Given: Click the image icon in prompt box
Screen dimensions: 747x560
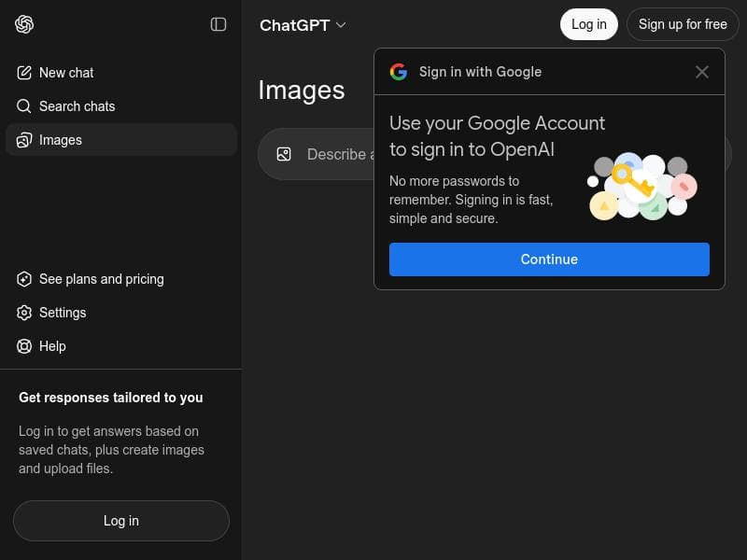Looking at the screenshot, I should pos(284,154).
